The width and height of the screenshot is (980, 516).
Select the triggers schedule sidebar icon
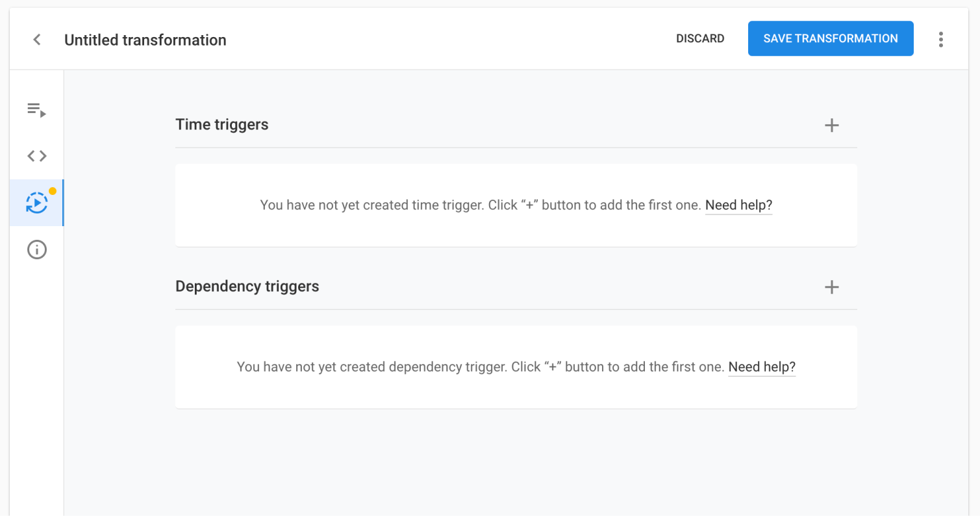(37, 203)
